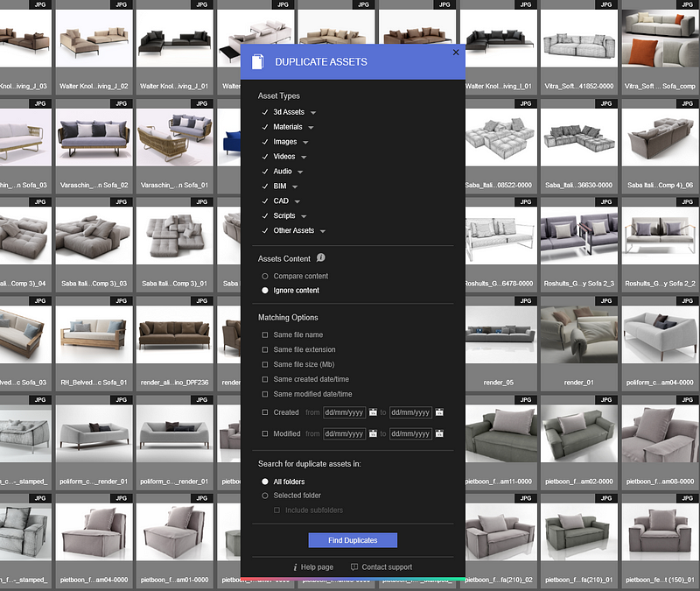Select the Walter Knol iving_J_02 thumbnail
The width and height of the screenshot is (700, 591).
pos(94,39)
